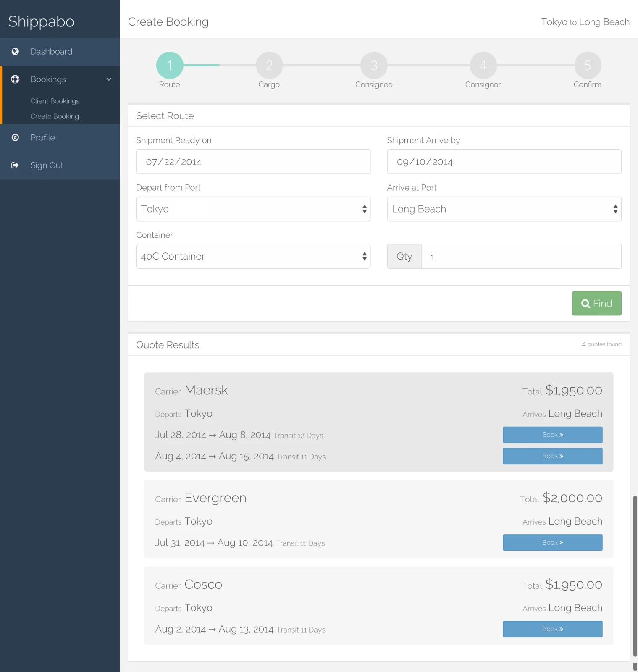Click the Shipment Ready on date field
The width and height of the screenshot is (638, 672).
coord(253,162)
